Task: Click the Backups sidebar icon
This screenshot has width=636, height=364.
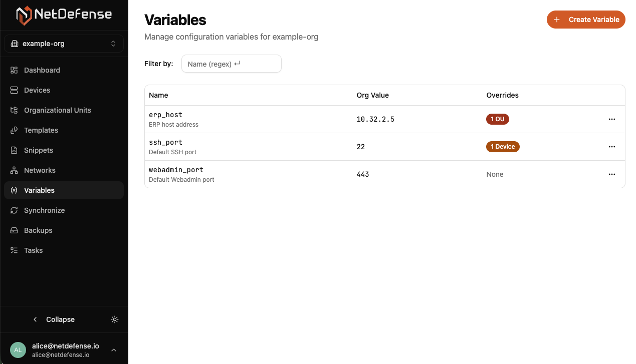Action: [14, 230]
